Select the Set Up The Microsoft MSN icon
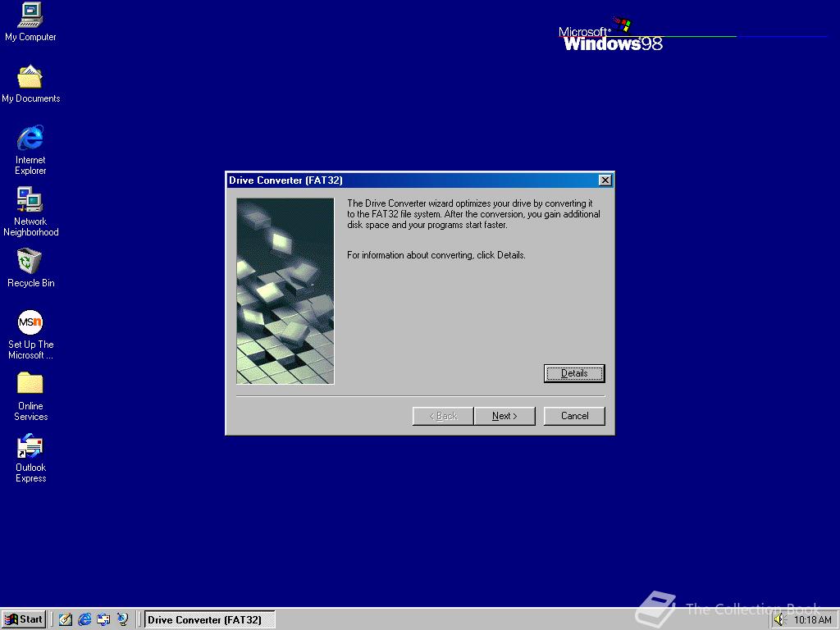Viewport: 840px width, 630px height. [30, 335]
